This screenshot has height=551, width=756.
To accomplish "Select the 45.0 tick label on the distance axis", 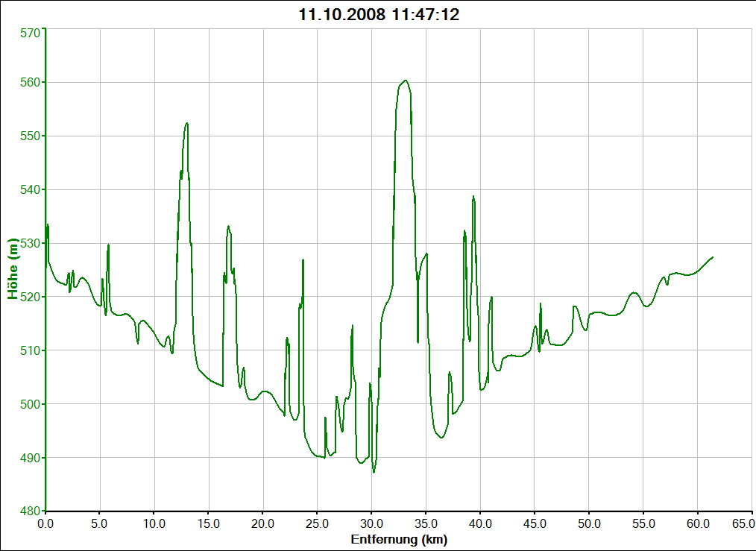I will coord(535,524).
